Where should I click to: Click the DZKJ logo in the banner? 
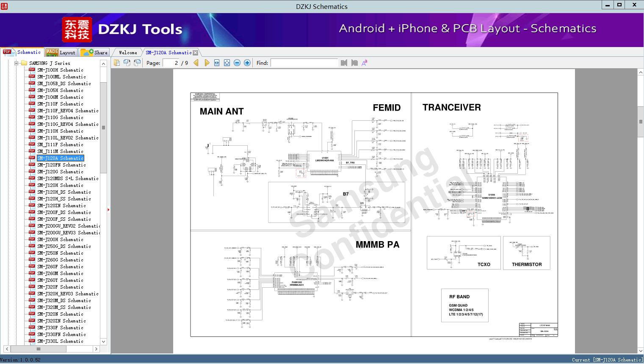point(77,30)
